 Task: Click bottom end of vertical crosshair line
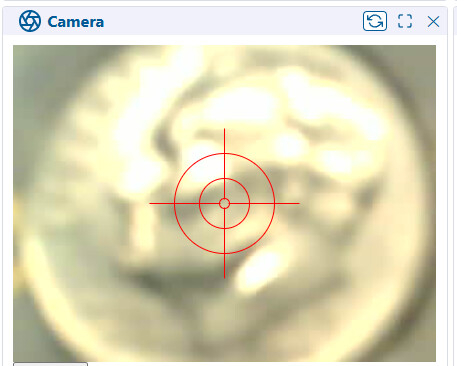coord(224,276)
